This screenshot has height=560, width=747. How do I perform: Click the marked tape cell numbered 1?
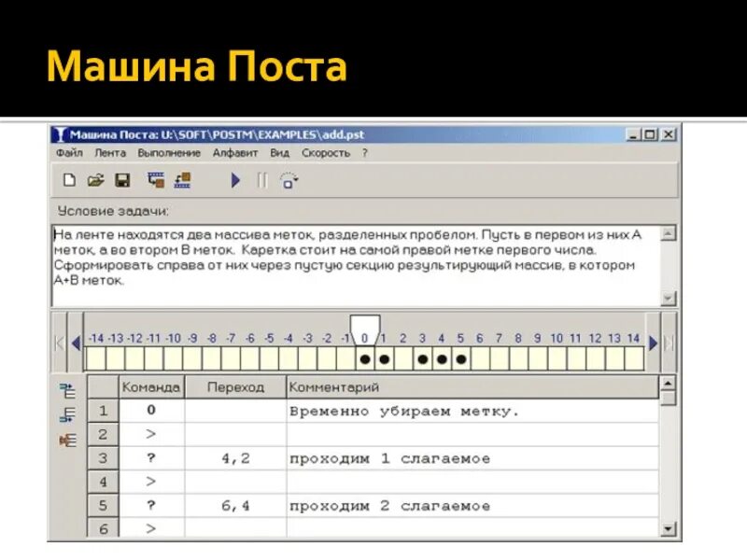(385, 359)
